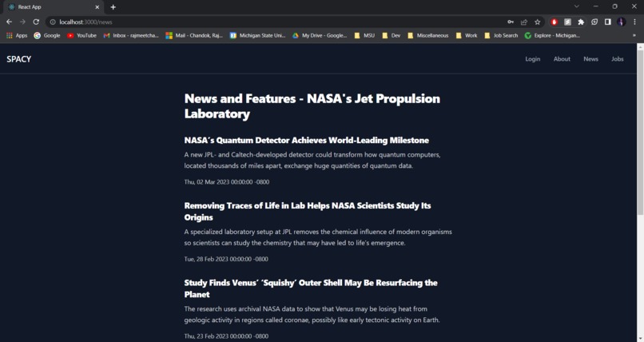Open the Explore - Michigan bookmark
This screenshot has width=644, height=342.
(x=552, y=36)
